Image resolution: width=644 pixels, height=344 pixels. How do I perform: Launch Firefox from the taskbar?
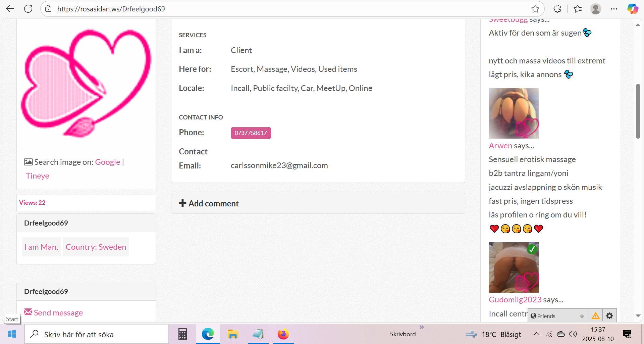(283, 334)
